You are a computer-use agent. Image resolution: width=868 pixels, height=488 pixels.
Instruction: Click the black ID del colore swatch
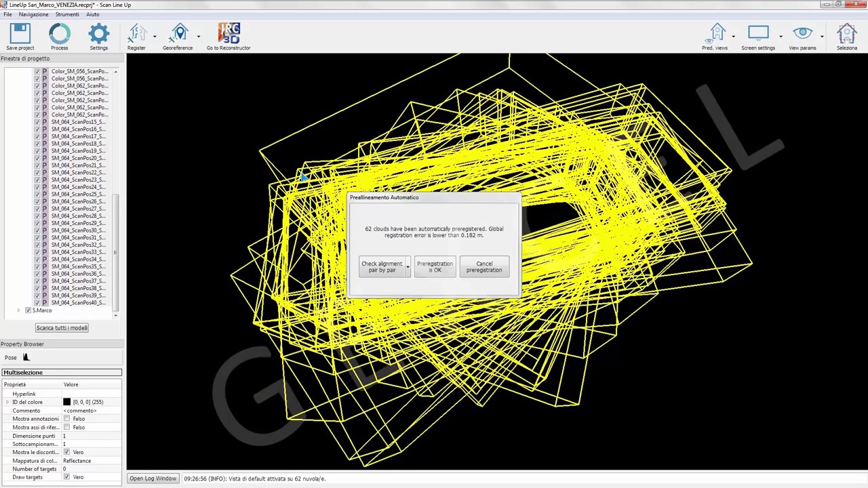coord(66,402)
